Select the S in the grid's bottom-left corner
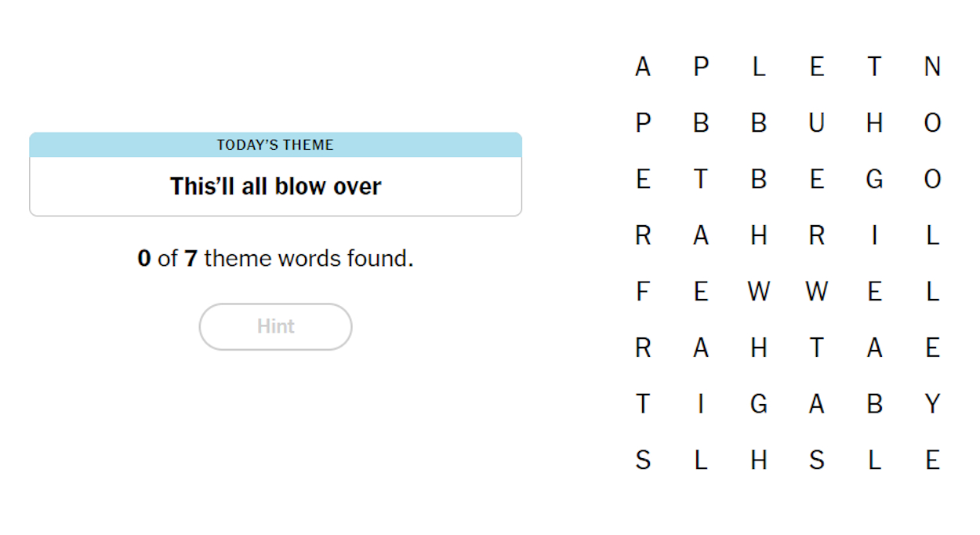 pyautogui.click(x=643, y=460)
